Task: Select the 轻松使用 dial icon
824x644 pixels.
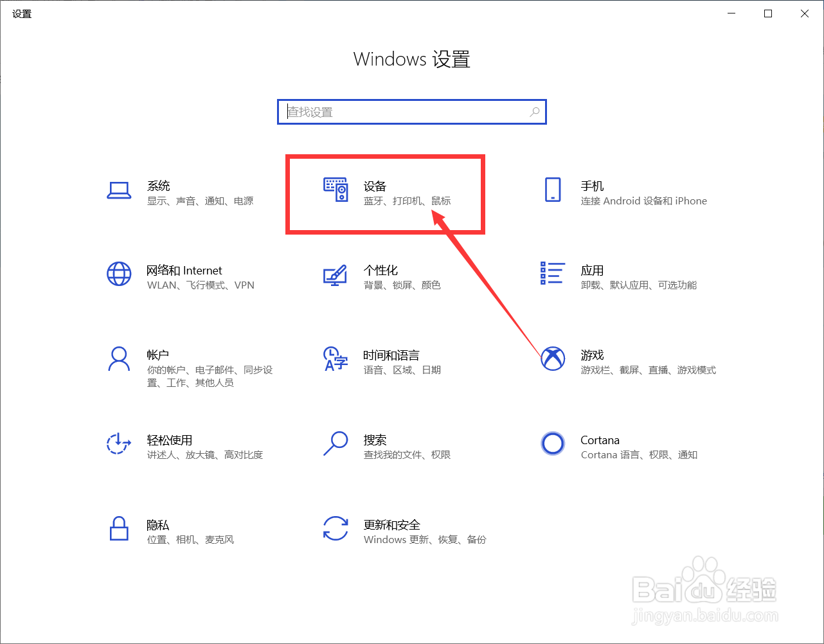Action: click(x=119, y=445)
